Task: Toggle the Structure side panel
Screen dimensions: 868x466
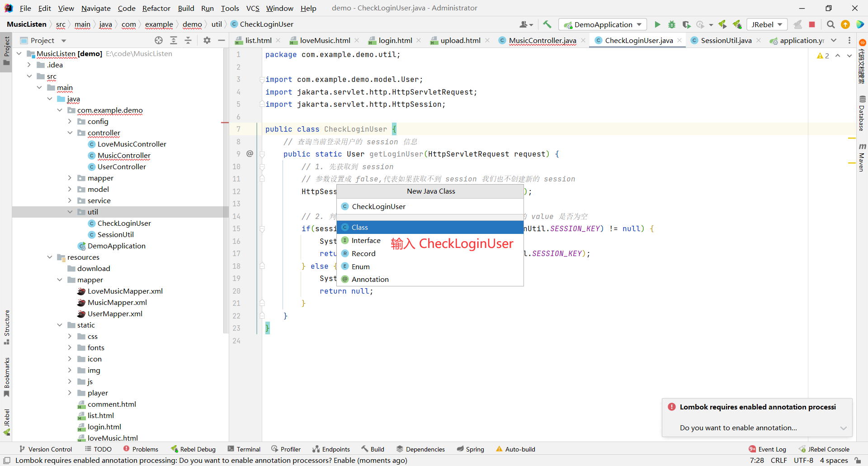Action: (6, 327)
